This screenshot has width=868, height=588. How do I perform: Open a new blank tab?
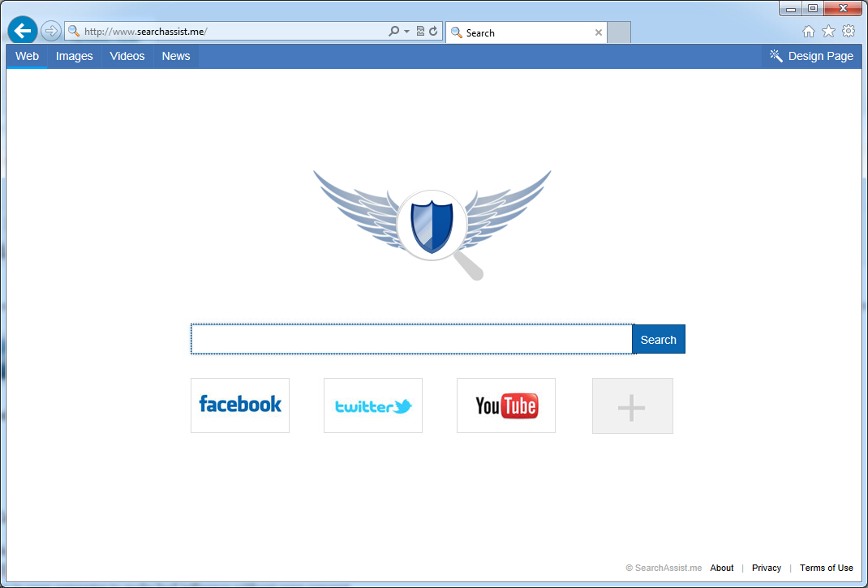click(x=619, y=32)
